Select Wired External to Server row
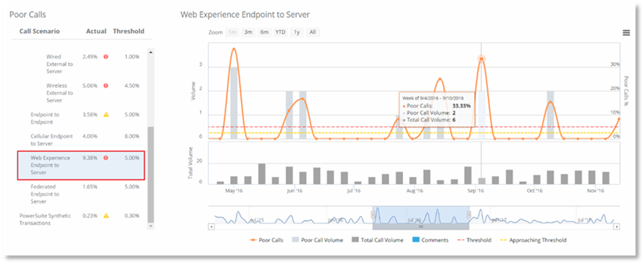This screenshot has width=644, height=264. (x=81, y=64)
